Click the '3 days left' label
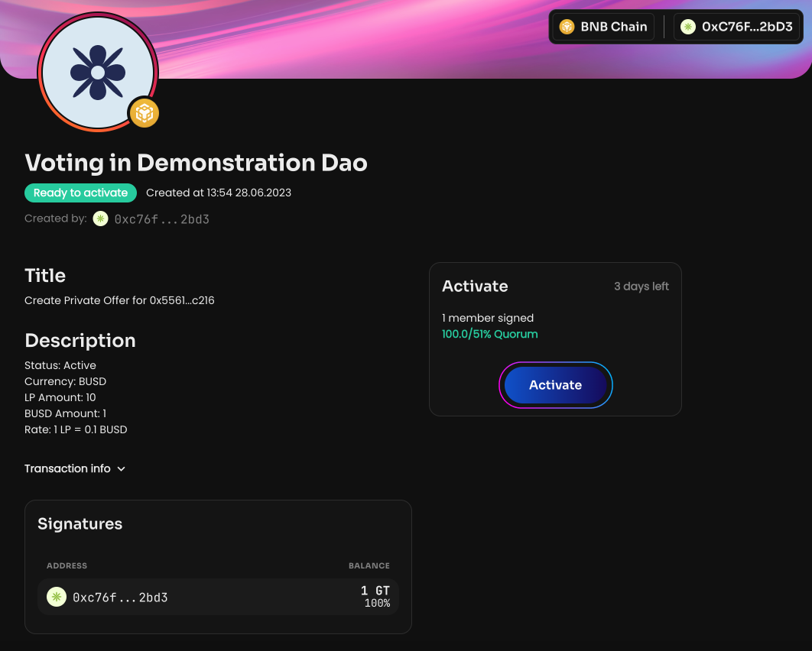The height and width of the screenshot is (651, 812). (x=641, y=287)
